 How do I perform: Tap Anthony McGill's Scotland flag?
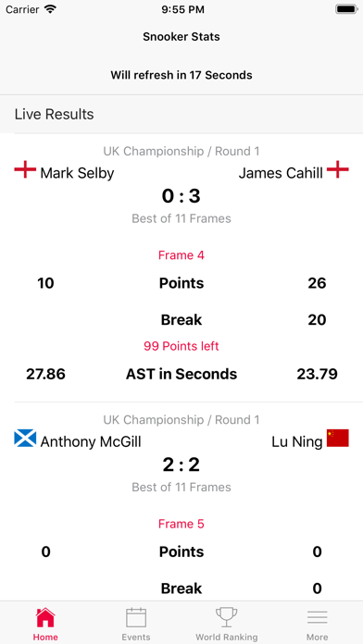tap(25, 439)
